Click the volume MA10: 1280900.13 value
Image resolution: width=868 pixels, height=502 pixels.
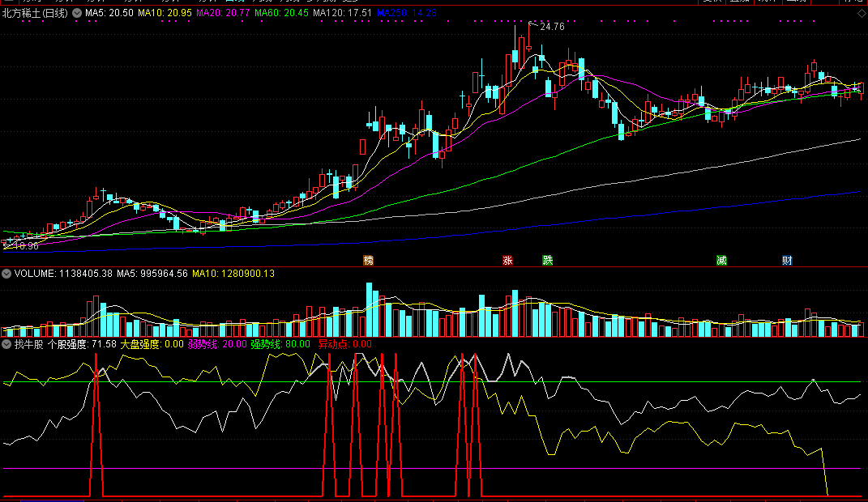point(233,274)
